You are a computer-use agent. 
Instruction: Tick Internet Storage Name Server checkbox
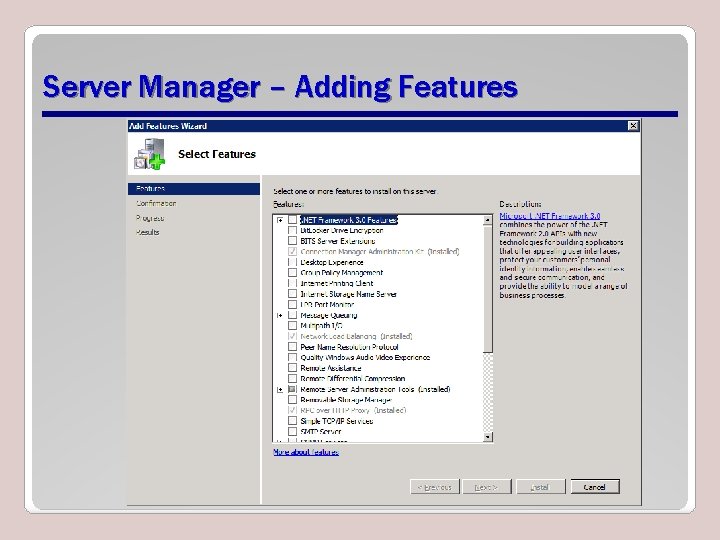(292, 294)
